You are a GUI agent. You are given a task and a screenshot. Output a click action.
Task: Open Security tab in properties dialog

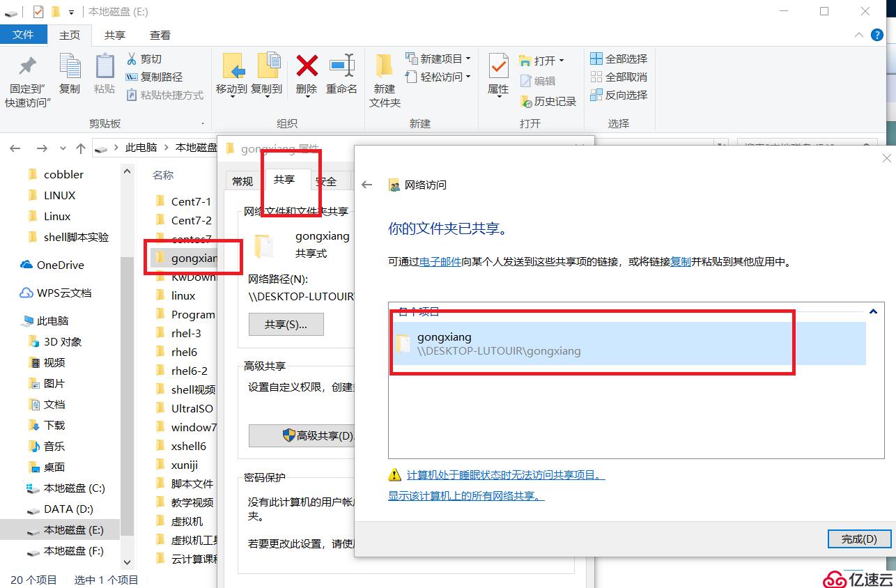click(326, 181)
